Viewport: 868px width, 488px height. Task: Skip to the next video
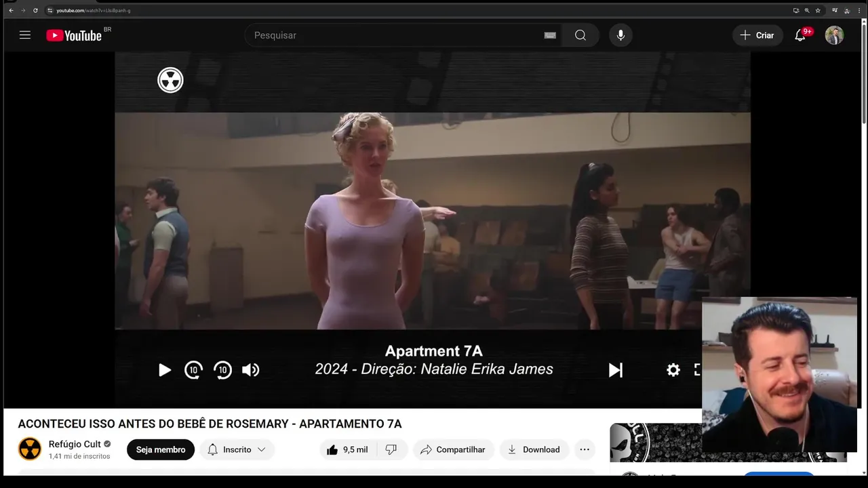[615, 370]
